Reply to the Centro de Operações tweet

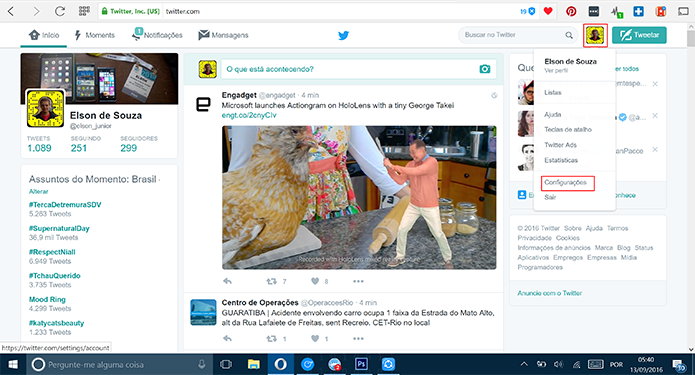click(x=227, y=339)
